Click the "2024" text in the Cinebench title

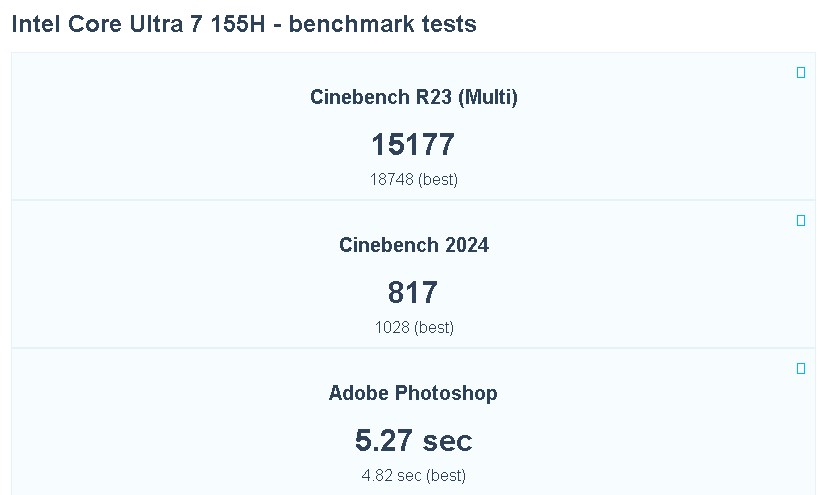pyautogui.click(x=466, y=245)
